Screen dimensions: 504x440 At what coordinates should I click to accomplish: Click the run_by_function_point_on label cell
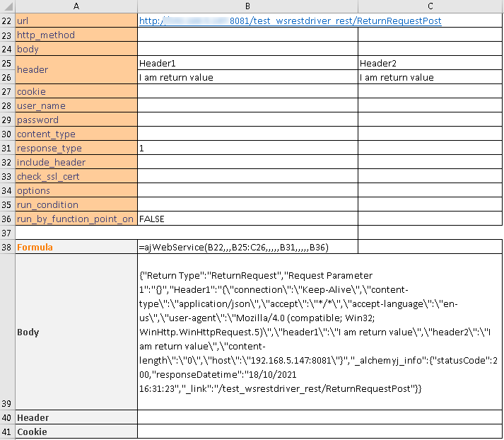tap(76, 219)
